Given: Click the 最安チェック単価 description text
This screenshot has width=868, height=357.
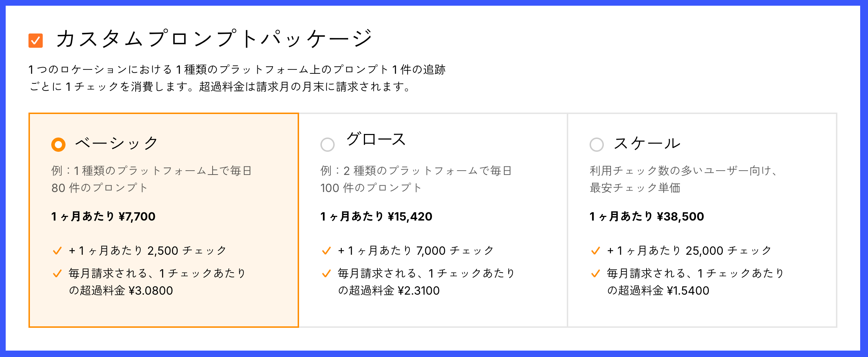Looking at the screenshot, I should tap(635, 188).
